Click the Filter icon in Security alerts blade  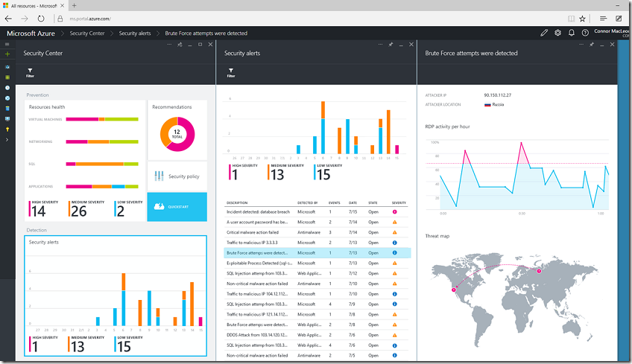pos(230,71)
